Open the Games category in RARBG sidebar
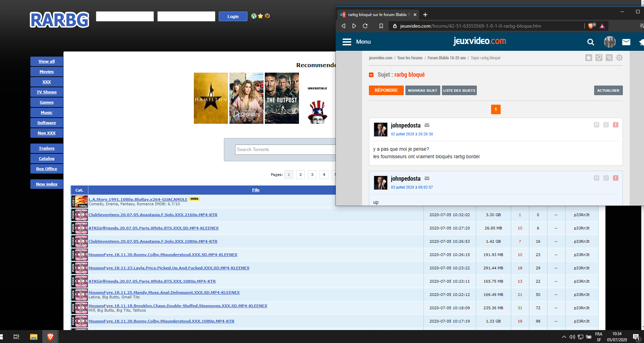 click(x=47, y=102)
